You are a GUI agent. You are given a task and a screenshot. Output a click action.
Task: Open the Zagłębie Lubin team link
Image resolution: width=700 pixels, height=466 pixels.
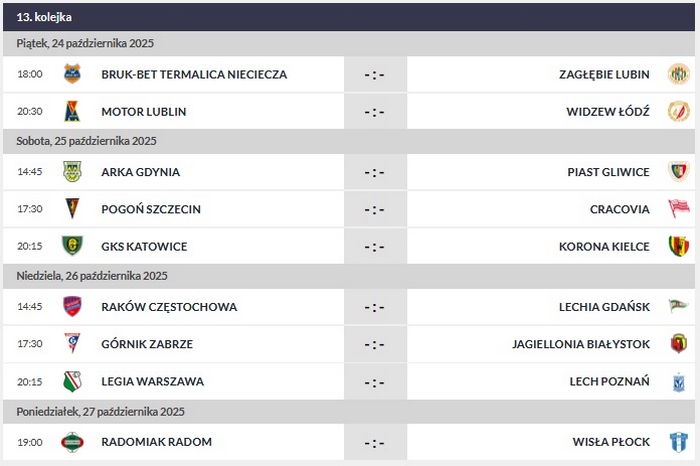[605, 74]
